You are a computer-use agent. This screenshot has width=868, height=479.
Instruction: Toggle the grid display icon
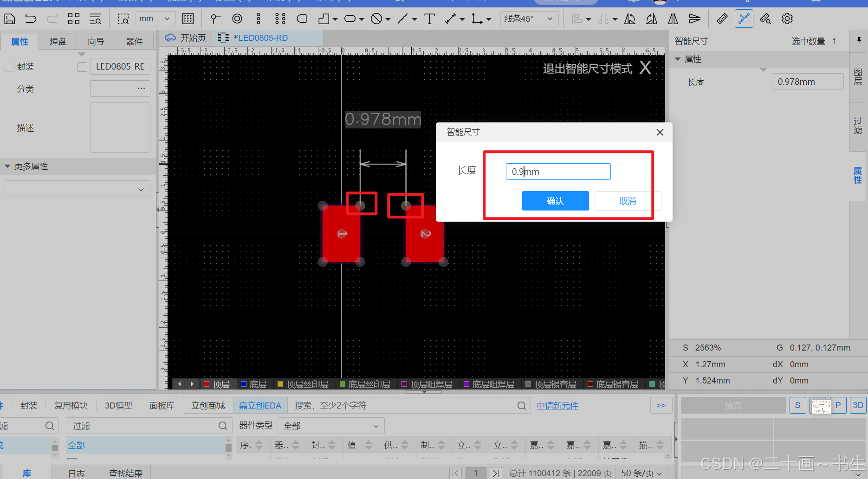[x=188, y=19]
